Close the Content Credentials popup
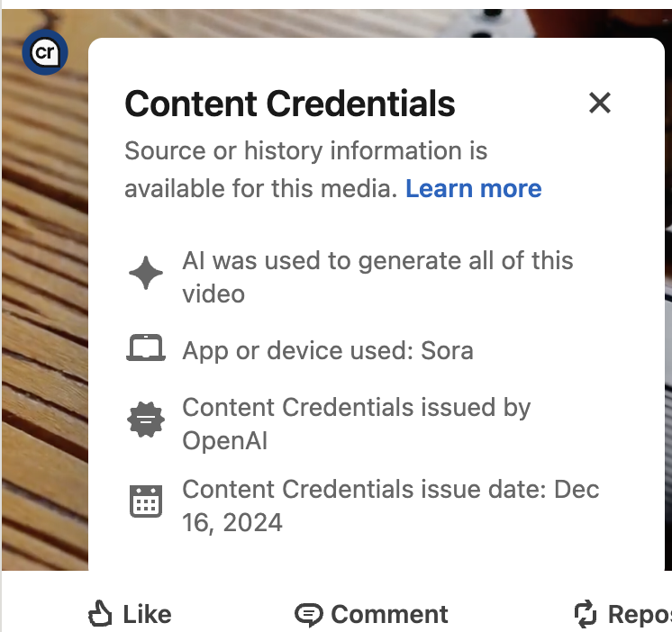This screenshot has width=672, height=632. click(x=599, y=103)
